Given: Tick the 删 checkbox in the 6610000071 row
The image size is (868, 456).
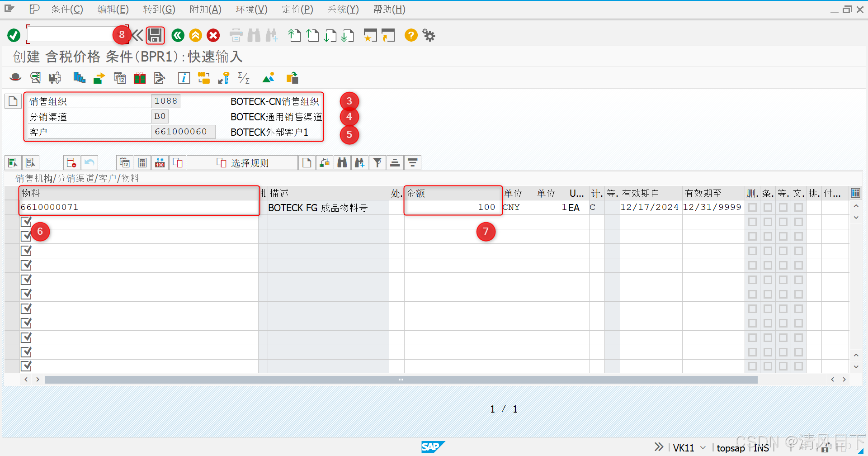Looking at the screenshot, I should (x=752, y=207).
